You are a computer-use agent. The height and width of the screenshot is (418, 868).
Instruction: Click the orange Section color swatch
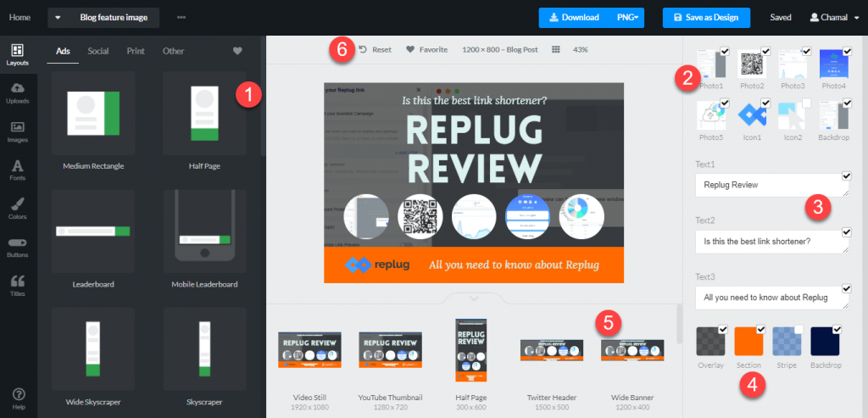748,341
